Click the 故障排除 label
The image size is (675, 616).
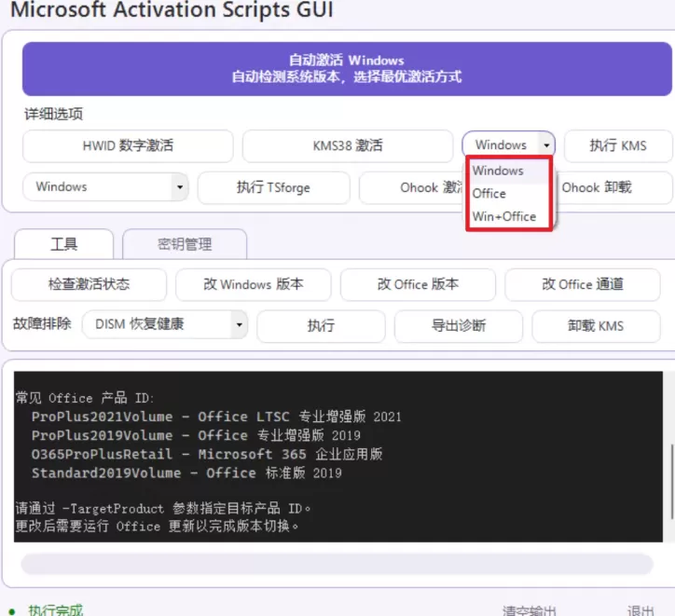(x=42, y=323)
